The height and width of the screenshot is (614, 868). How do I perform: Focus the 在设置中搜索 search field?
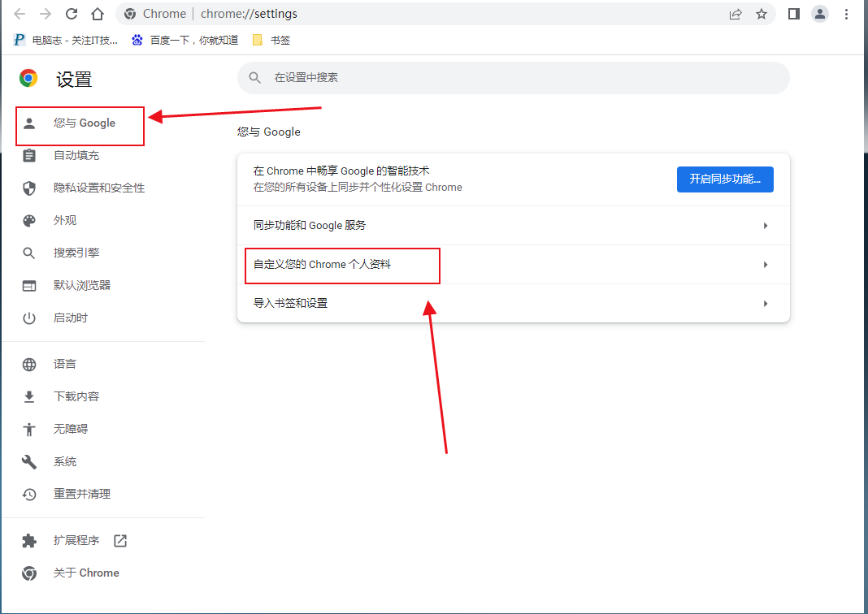point(513,77)
